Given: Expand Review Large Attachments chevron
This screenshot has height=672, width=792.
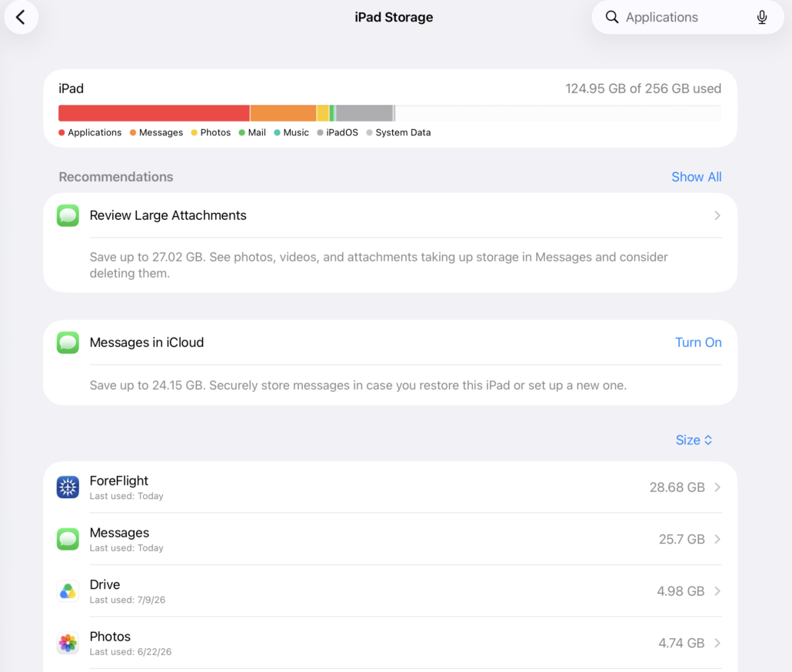Looking at the screenshot, I should coord(717,215).
